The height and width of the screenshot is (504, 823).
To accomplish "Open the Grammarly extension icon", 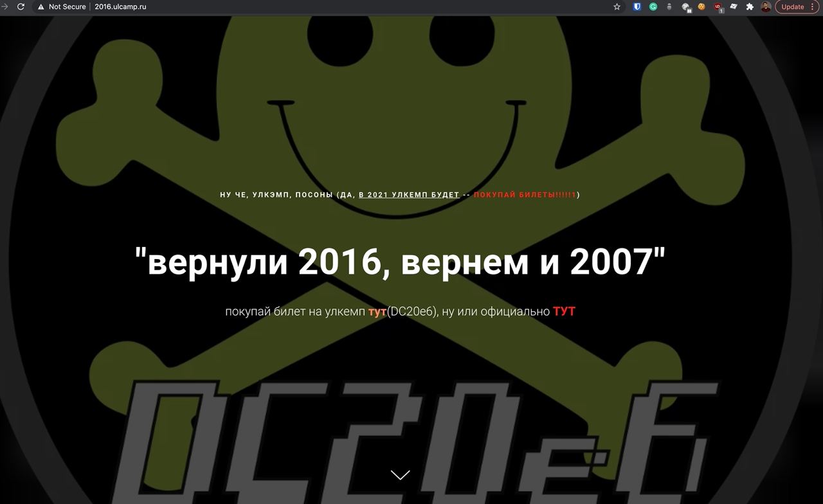I will (x=653, y=6).
